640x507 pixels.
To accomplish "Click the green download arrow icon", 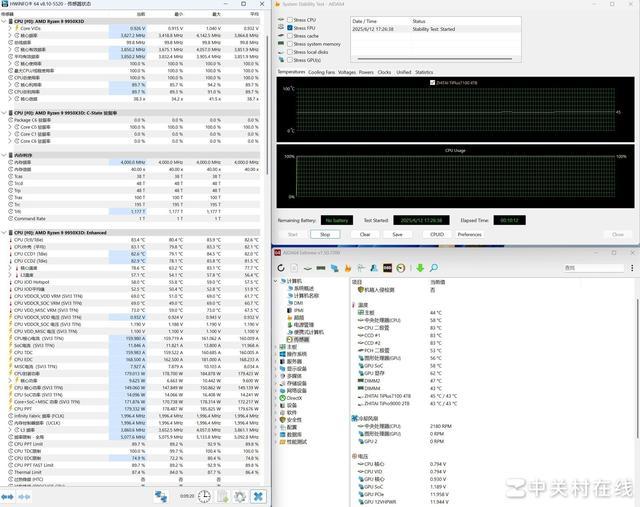I will [x=420, y=268].
